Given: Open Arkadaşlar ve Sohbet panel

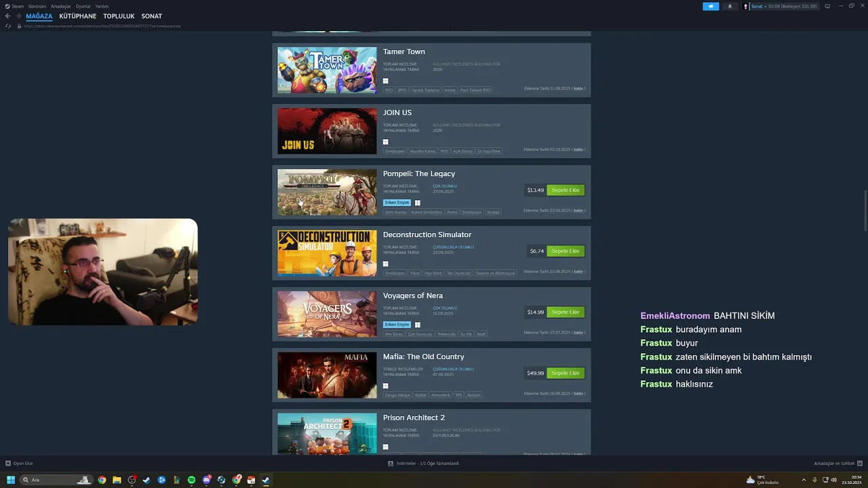Looking at the screenshot, I should click(x=837, y=464).
